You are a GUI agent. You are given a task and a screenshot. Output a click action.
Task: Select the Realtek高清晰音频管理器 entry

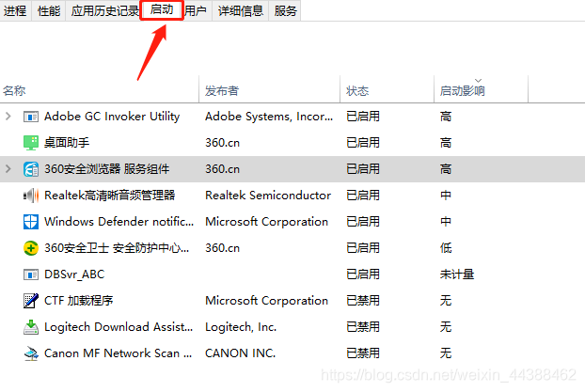110,196
